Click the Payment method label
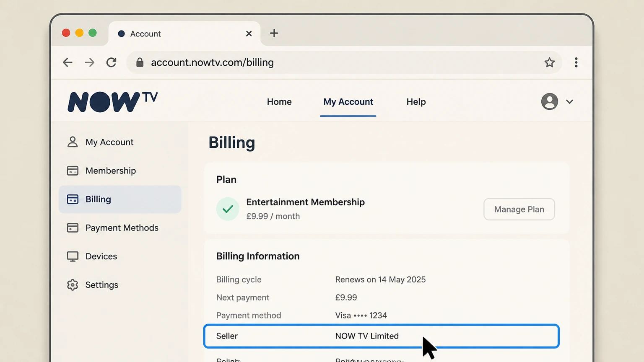 [249, 315]
